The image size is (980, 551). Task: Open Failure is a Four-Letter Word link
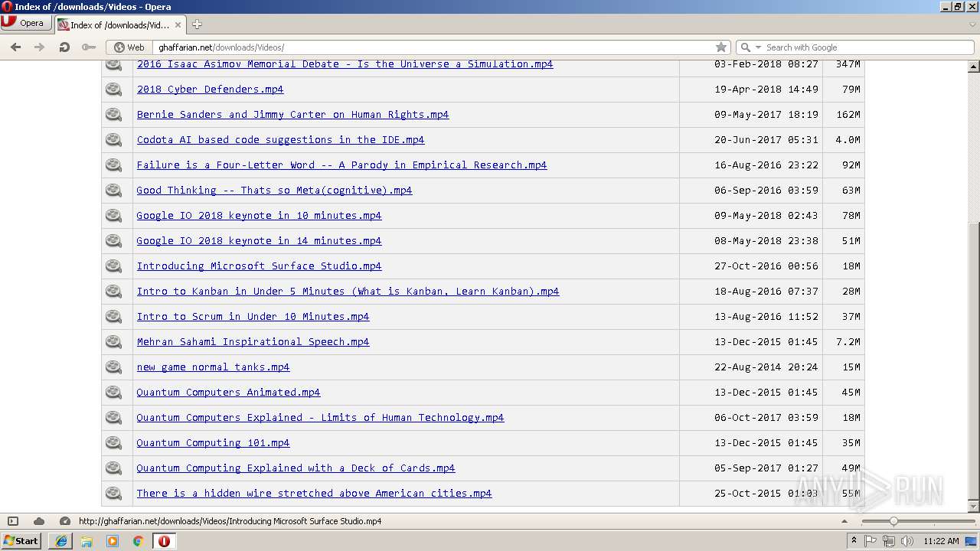pos(341,165)
